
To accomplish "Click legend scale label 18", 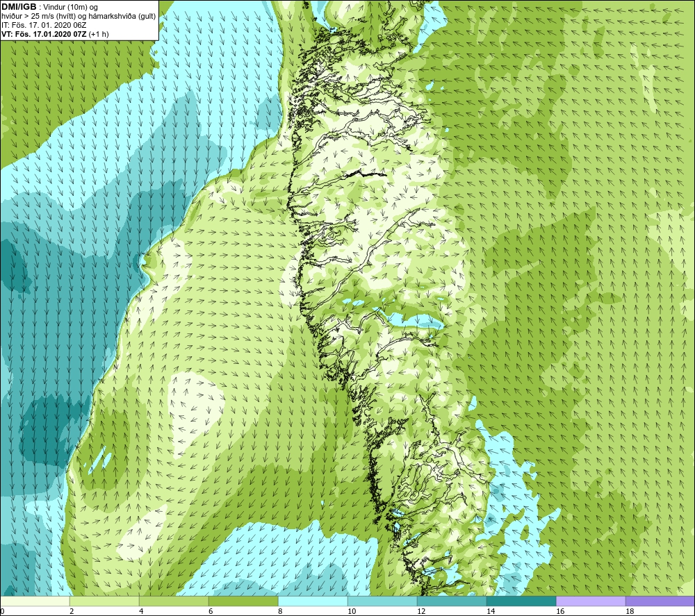I will click(x=630, y=612).
